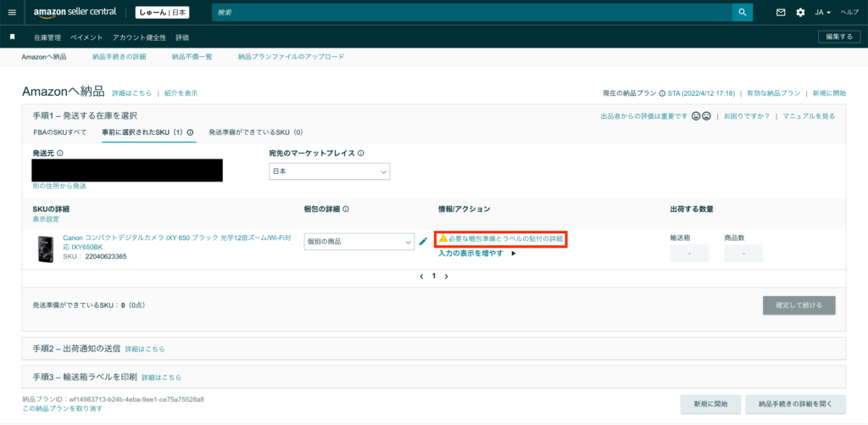Click マニュアルを見る link
The height and width of the screenshot is (425, 868).
point(809,116)
